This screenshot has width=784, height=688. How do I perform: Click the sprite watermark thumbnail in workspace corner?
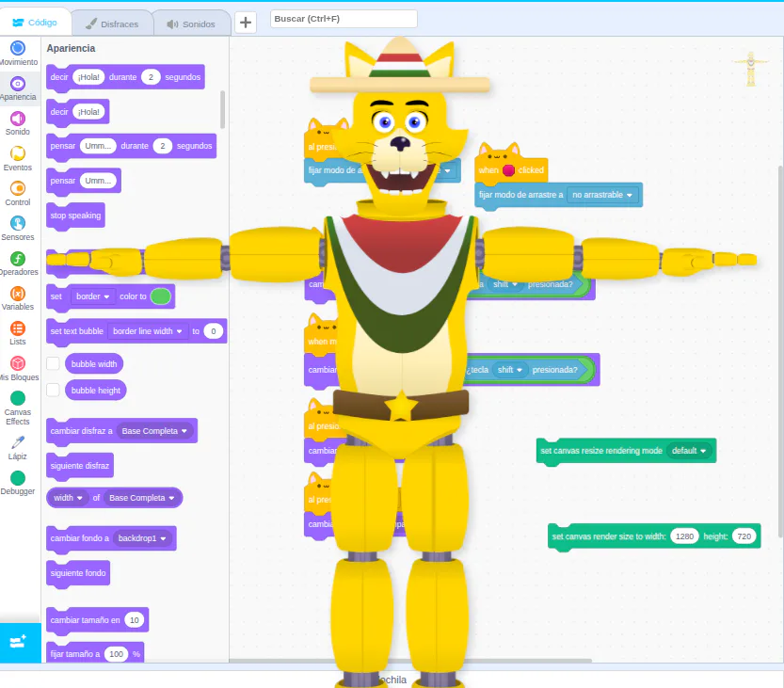750,69
